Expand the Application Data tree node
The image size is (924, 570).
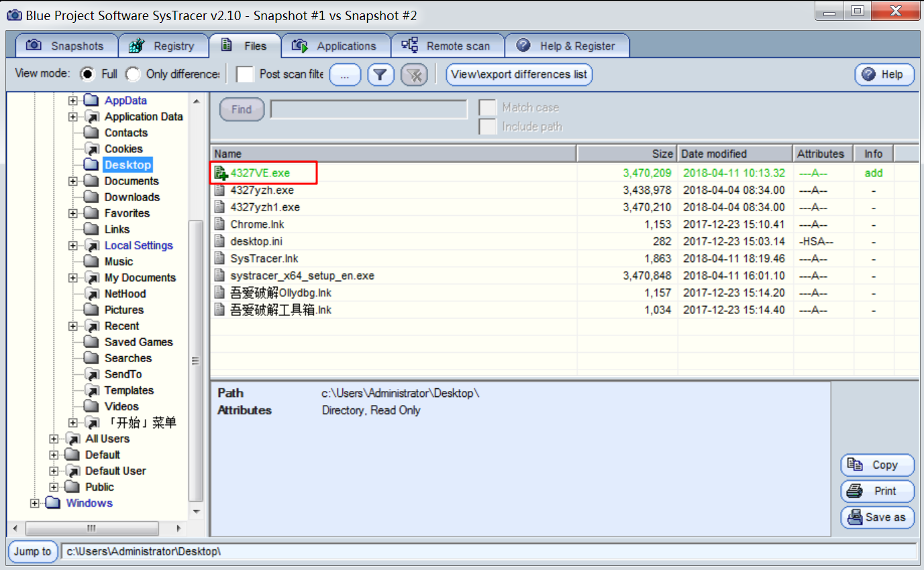[73, 117]
